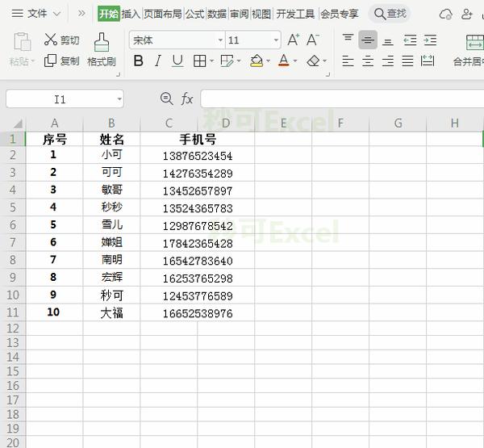Apply fill color bucket icon
This screenshot has height=448, width=484.
click(257, 61)
